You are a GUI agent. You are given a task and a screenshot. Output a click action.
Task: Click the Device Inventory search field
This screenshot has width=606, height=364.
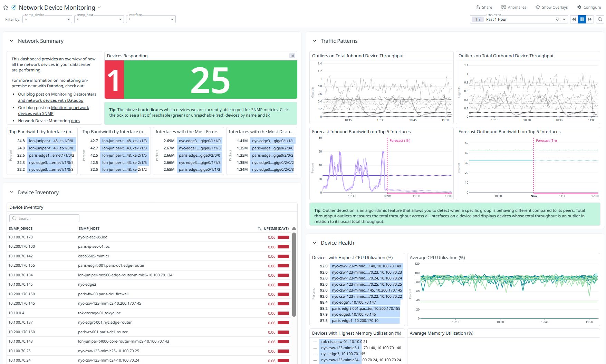[44, 218]
